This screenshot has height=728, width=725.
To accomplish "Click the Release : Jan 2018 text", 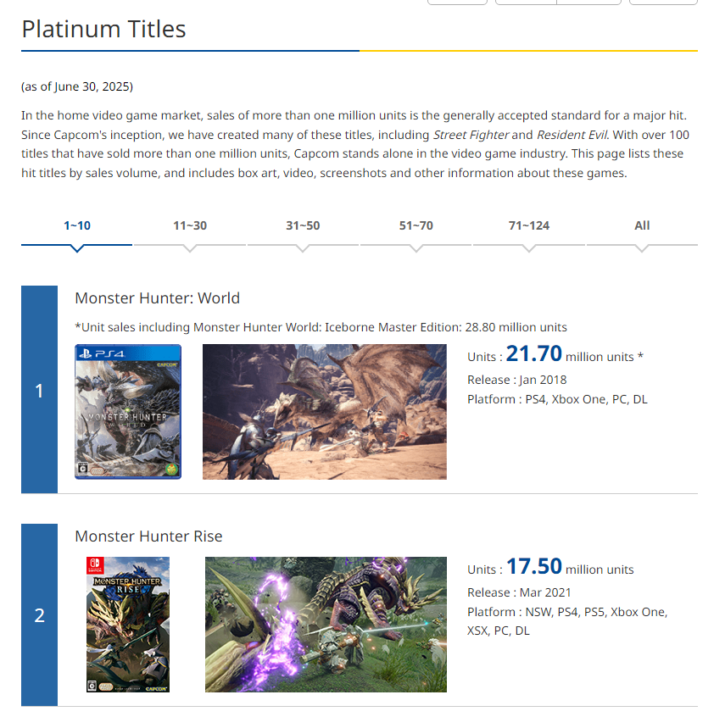I will click(517, 380).
